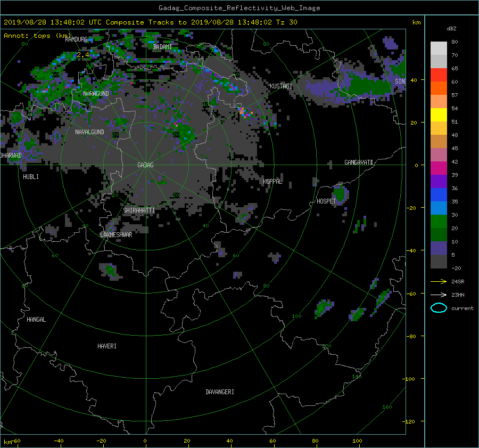Click the magenta 42 dBZ legend swatch

tap(439, 168)
